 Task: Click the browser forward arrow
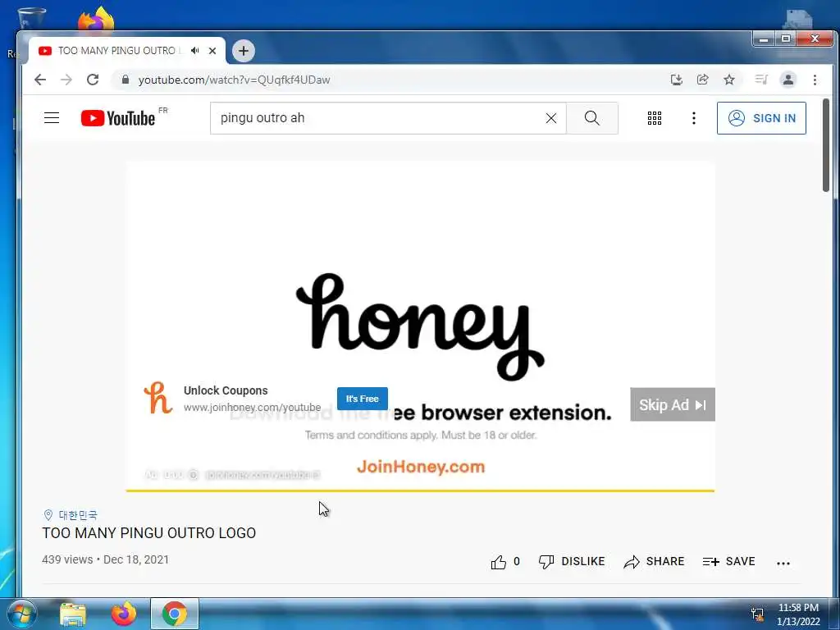66,80
